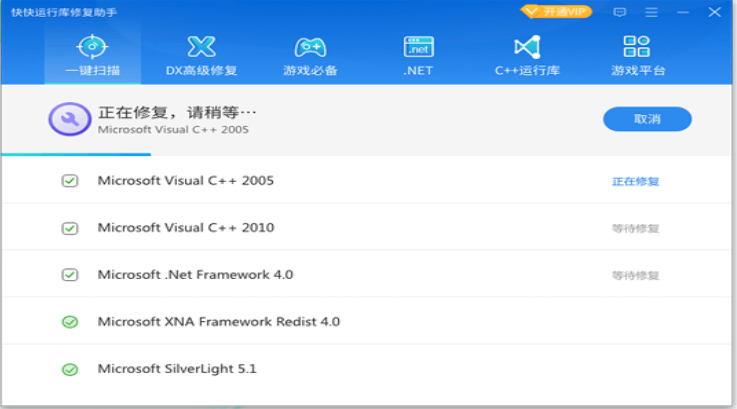The image size is (737, 409).
Task: Select Microsoft XNA Framework Redist 4.0 text
Action: tap(219, 322)
